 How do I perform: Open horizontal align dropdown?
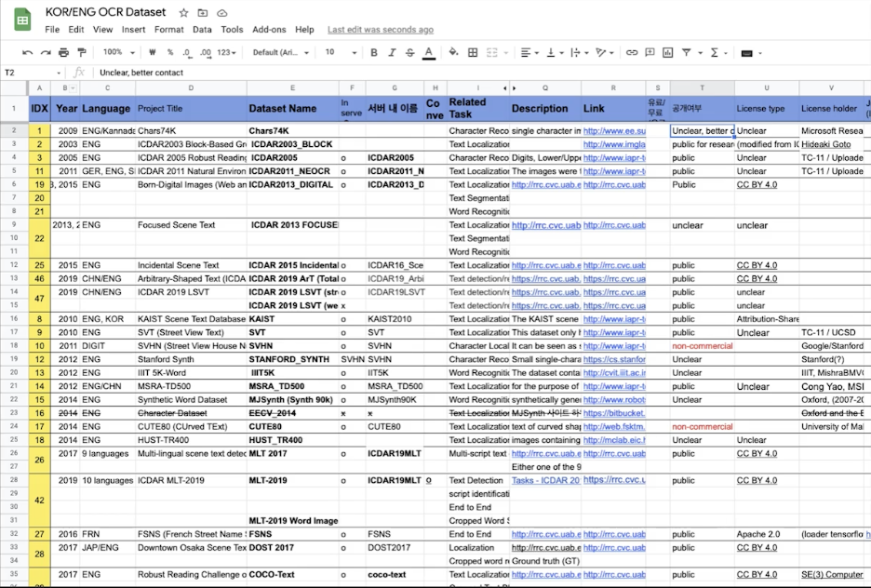pos(529,52)
